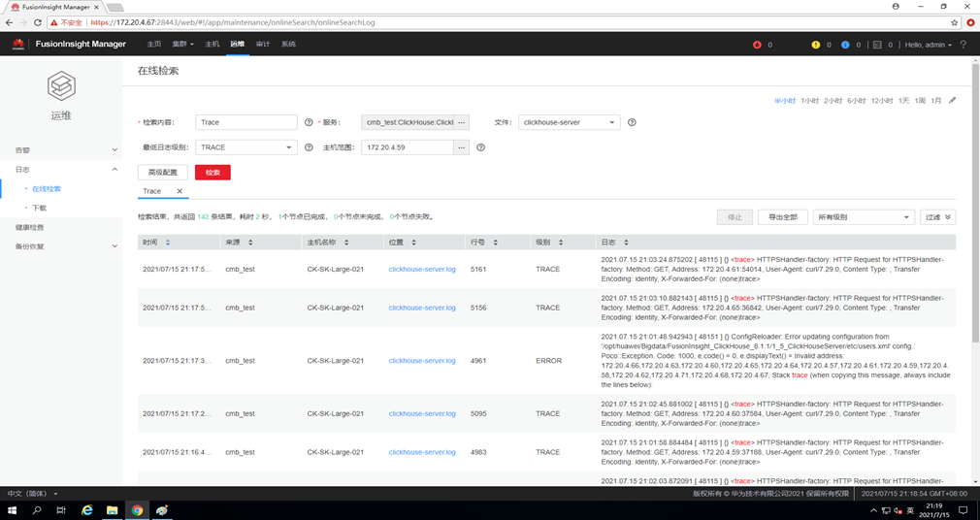The image size is (980, 520).
Task: Click the 导出全部 export button
Action: pyautogui.click(x=782, y=217)
